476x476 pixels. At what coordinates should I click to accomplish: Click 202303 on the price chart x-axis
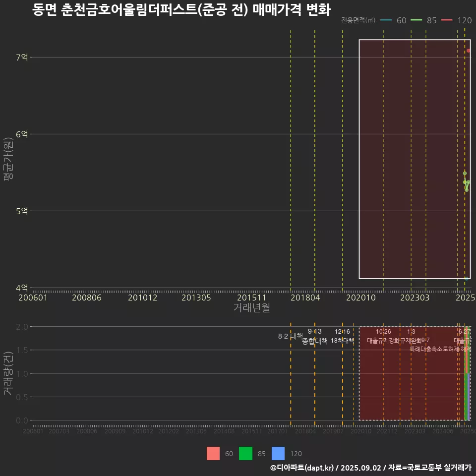(415, 297)
